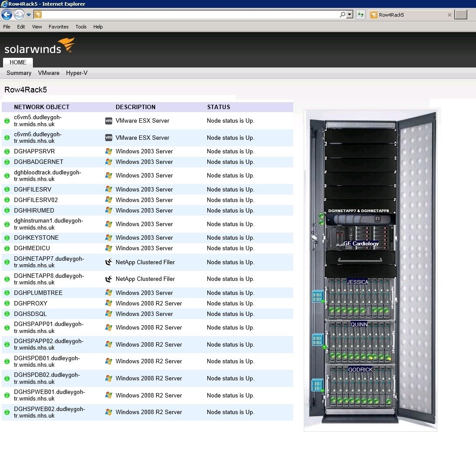Click the NetApp icon in DGHNETAPP7 row
The height and width of the screenshot is (468, 476).
point(108,262)
